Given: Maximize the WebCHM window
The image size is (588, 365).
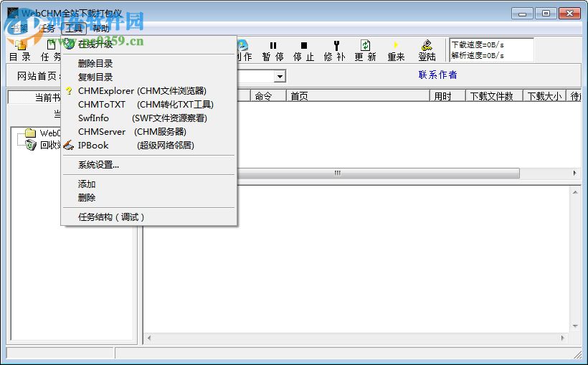Looking at the screenshot, I should [x=546, y=14].
